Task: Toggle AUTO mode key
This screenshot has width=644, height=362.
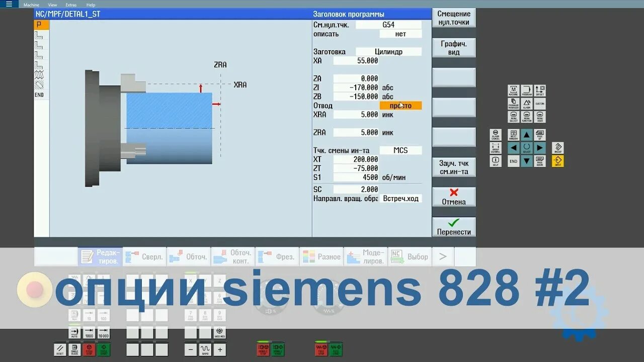Action: pos(74,333)
